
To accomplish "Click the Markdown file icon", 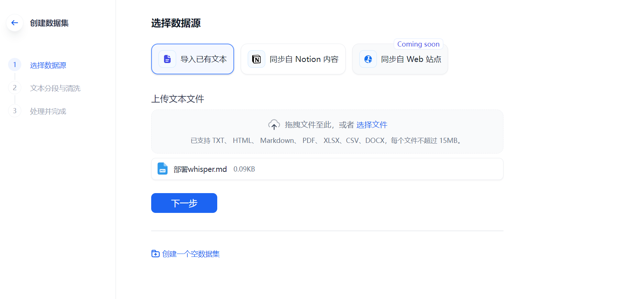I will coord(163,169).
